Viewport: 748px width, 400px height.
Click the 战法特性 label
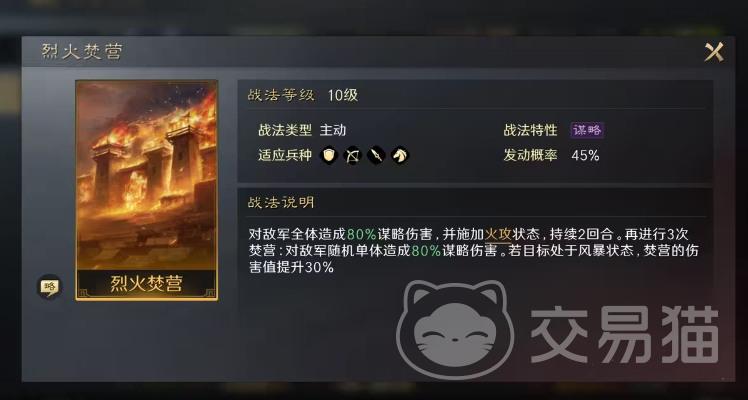click(x=530, y=130)
